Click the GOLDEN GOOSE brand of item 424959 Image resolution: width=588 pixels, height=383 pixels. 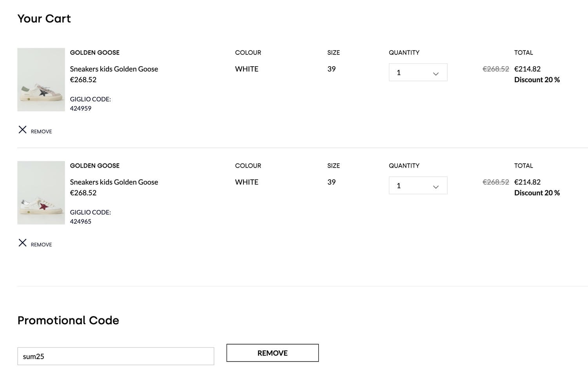[x=95, y=52]
